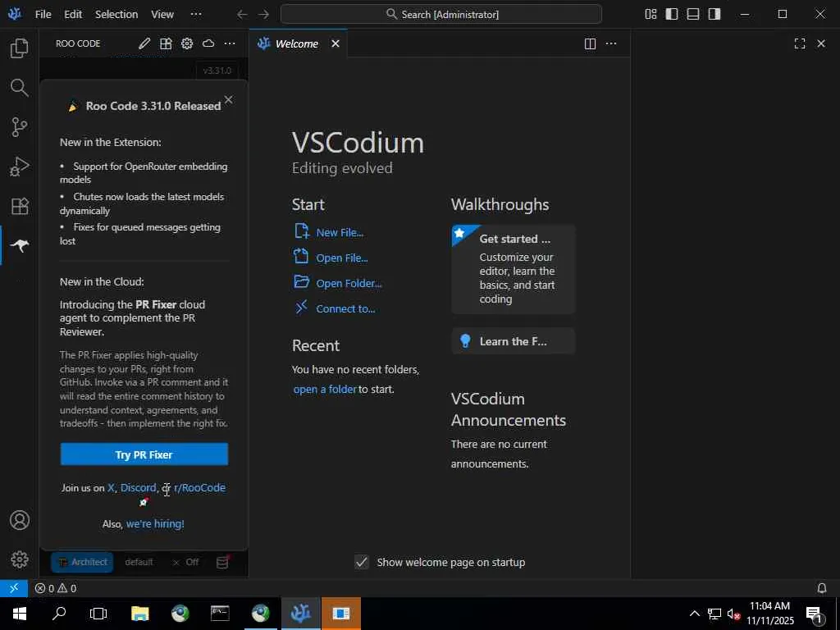Click the muted volume tray icon
This screenshot has width=840, height=630.
point(733,614)
